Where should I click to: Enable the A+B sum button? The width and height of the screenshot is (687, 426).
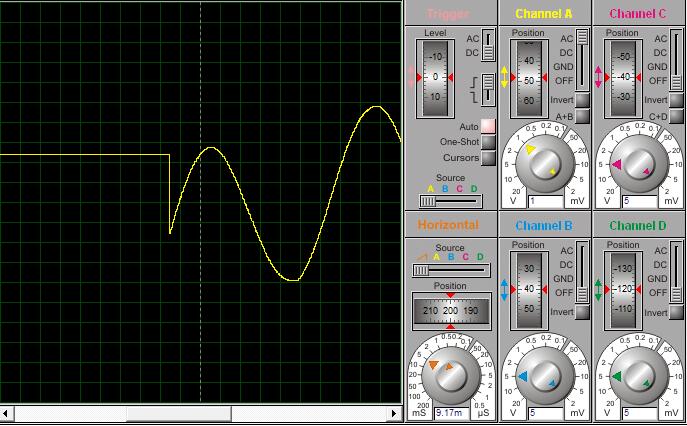(582, 116)
